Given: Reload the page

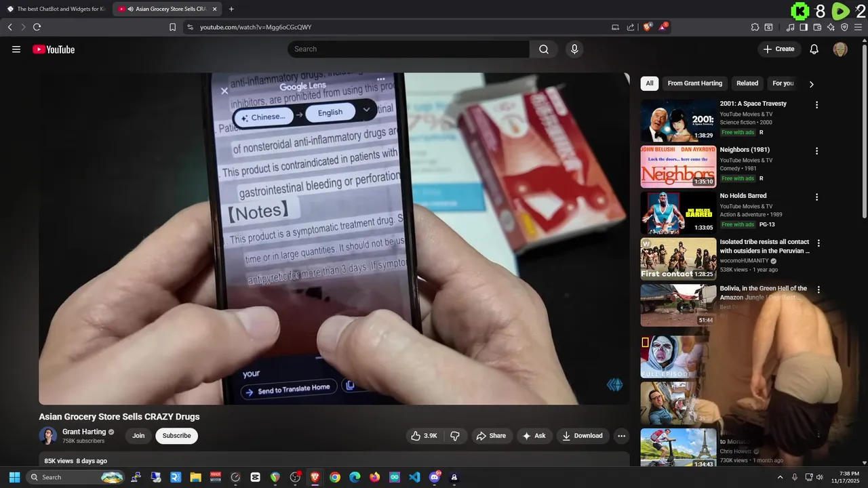Looking at the screenshot, I should click(x=37, y=27).
